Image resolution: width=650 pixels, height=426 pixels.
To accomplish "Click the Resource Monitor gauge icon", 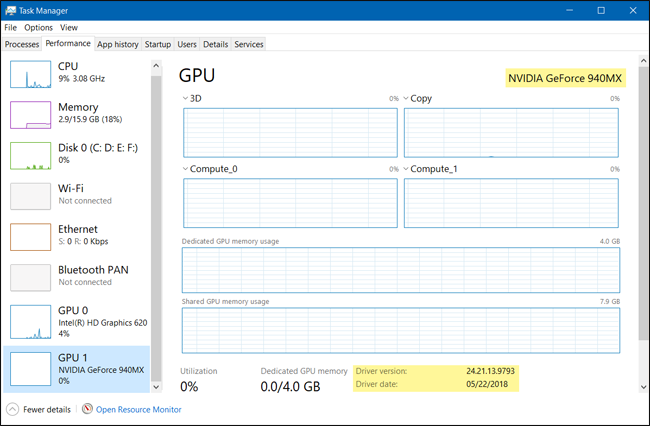I will [87, 409].
